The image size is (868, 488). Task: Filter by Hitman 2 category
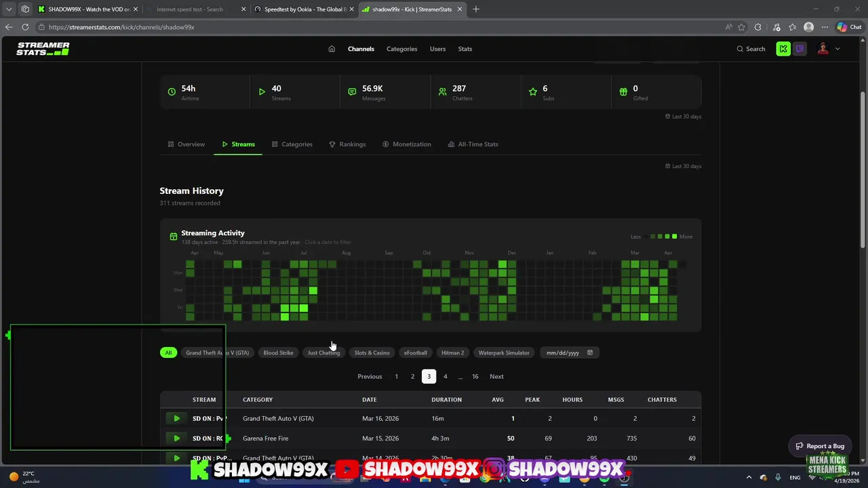click(452, 352)
